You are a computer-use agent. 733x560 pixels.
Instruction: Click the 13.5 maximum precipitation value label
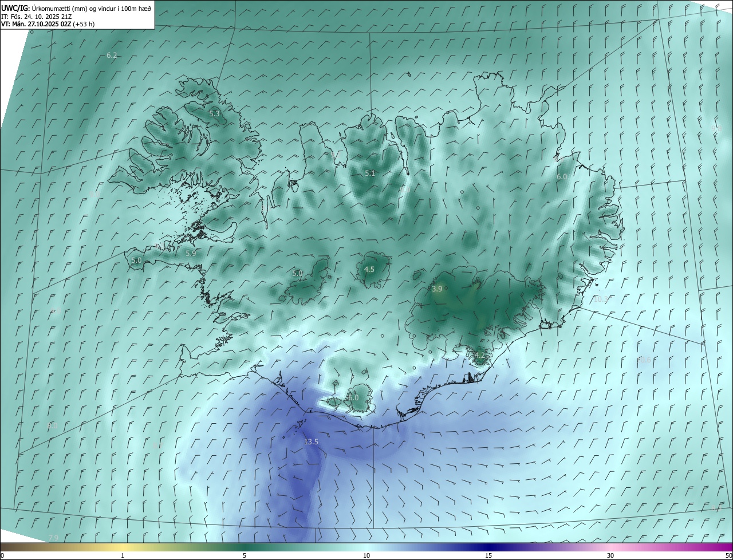tap(311, 441)
